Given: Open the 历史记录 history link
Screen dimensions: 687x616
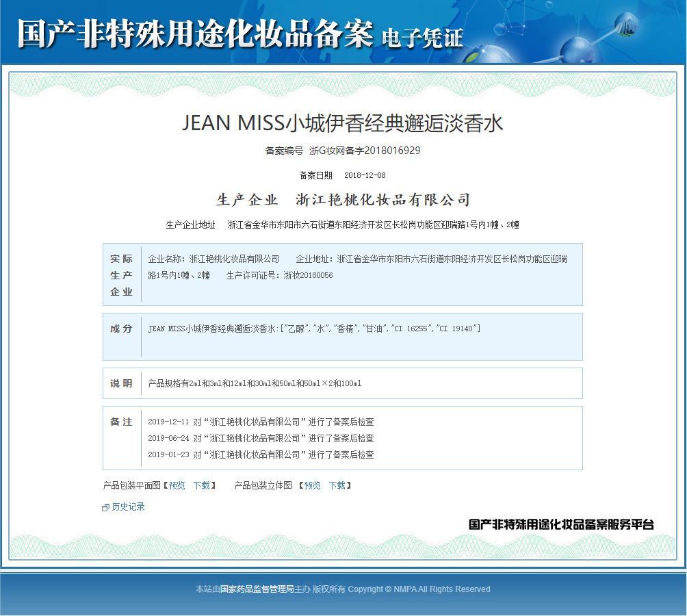Looking at the screenshot, I should 128,507.
